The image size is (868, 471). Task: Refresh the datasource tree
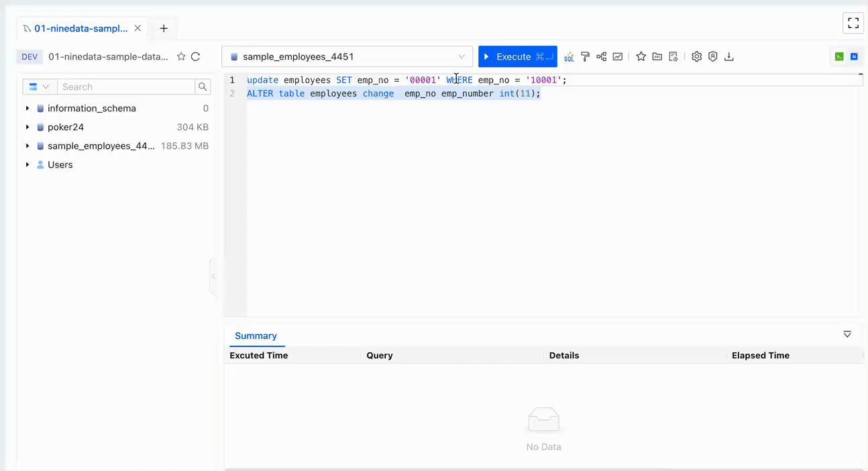(196, 57)
